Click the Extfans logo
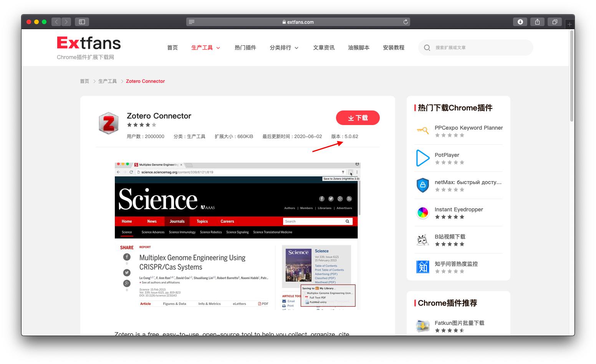 coord(88,43)
